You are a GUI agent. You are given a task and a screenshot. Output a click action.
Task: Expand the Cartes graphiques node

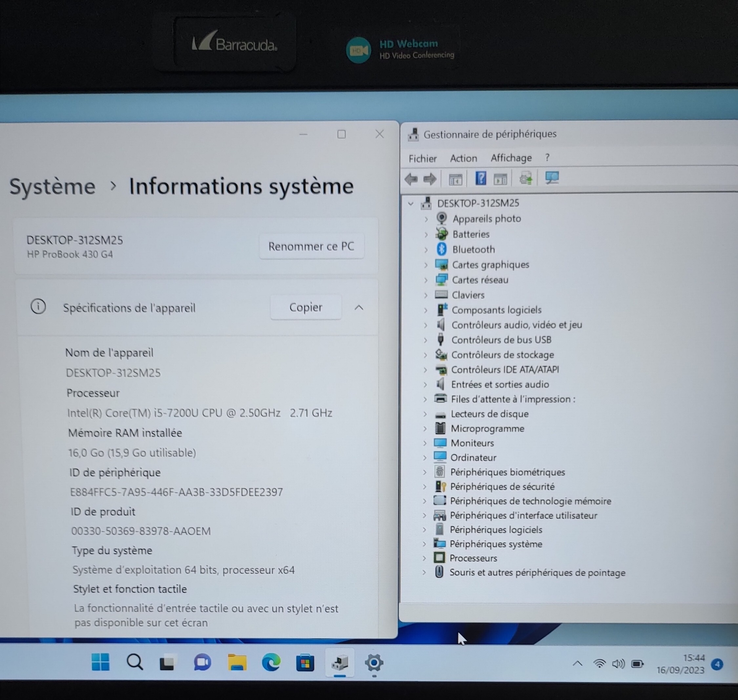[426, 265]
